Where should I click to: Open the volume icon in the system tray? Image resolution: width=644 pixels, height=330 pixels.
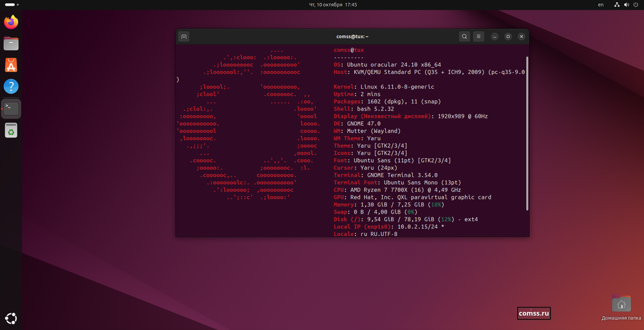627,5
